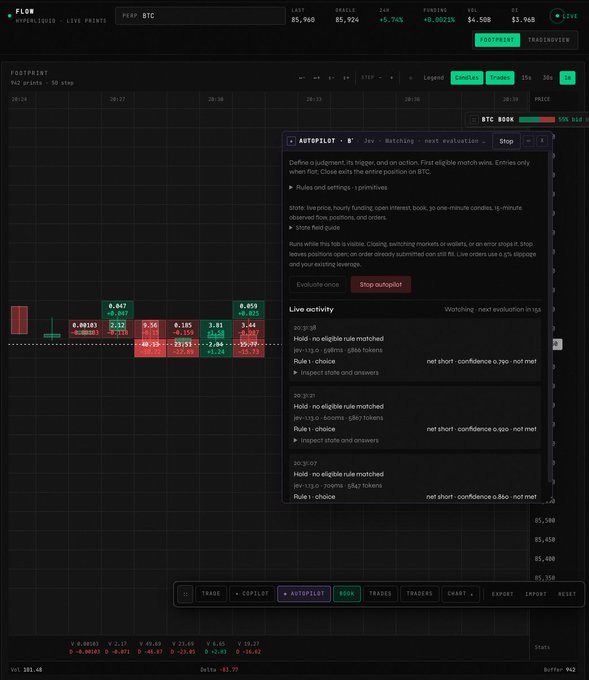Decrease the STEP value with minus
Viewport: 589px width, 680px height.
380,78
